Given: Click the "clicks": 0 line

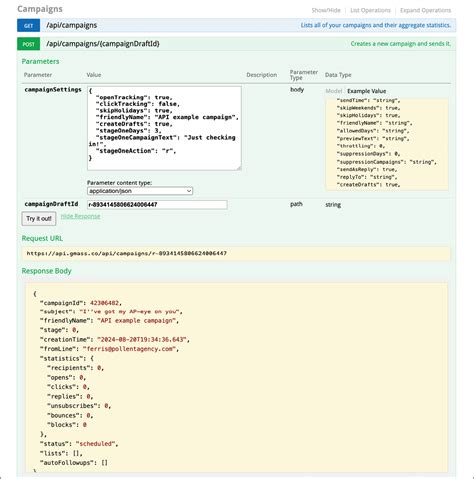Looking at the screenshot, I should [68, 387].
